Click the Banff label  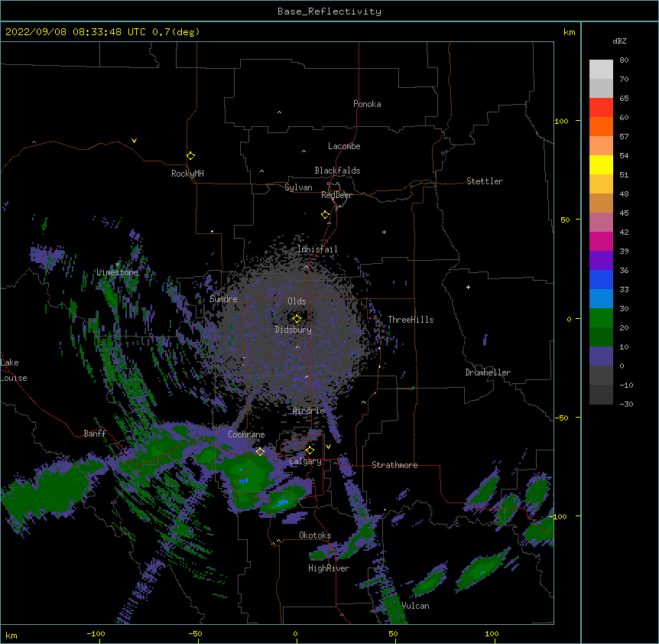95,434
